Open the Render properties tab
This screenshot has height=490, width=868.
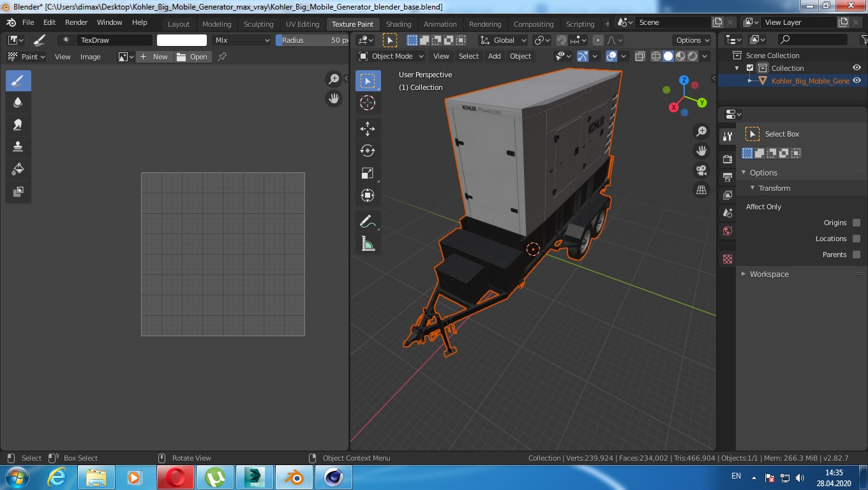pyautogui.click(x=727, y=159)
